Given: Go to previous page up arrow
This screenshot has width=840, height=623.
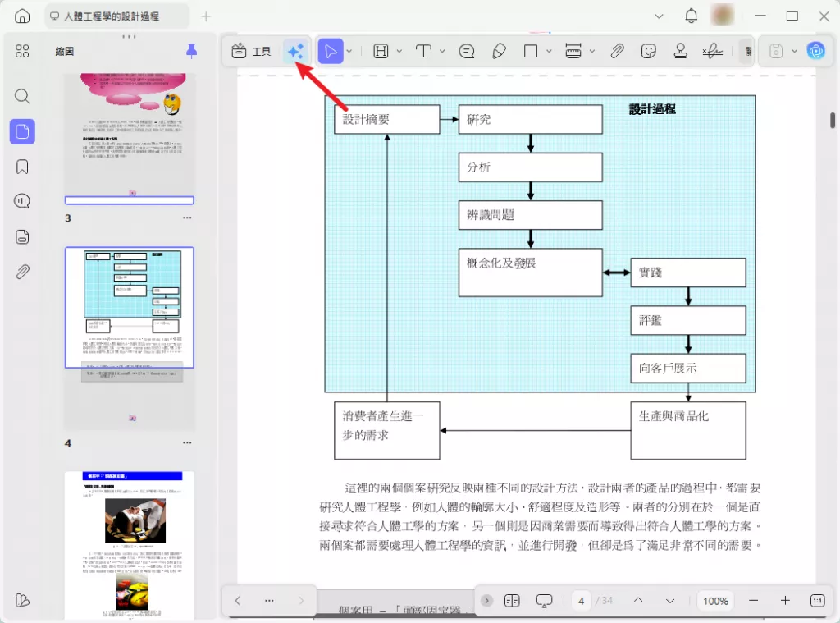Looking at the screenshot, I should click(638, 601).
